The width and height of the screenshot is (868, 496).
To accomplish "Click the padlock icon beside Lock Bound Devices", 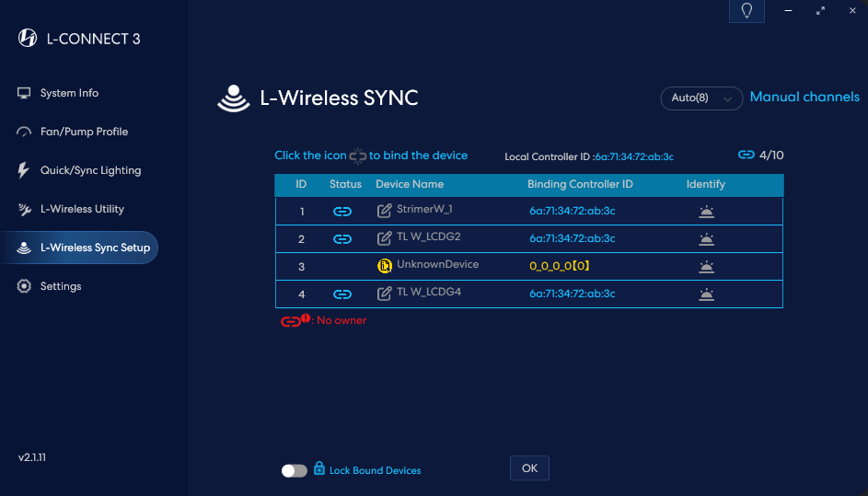I will point(318,468).
